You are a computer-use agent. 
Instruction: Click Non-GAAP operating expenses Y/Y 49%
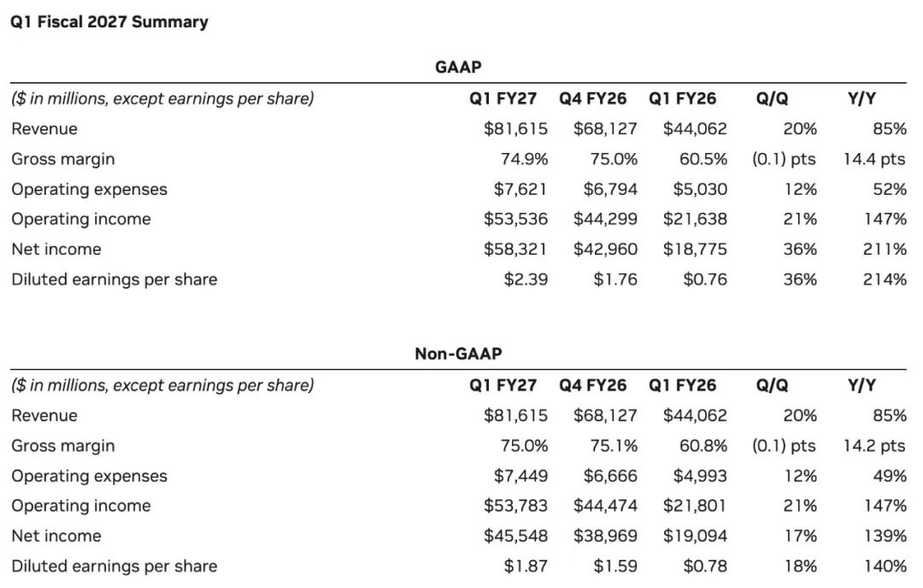coord(890,476)
